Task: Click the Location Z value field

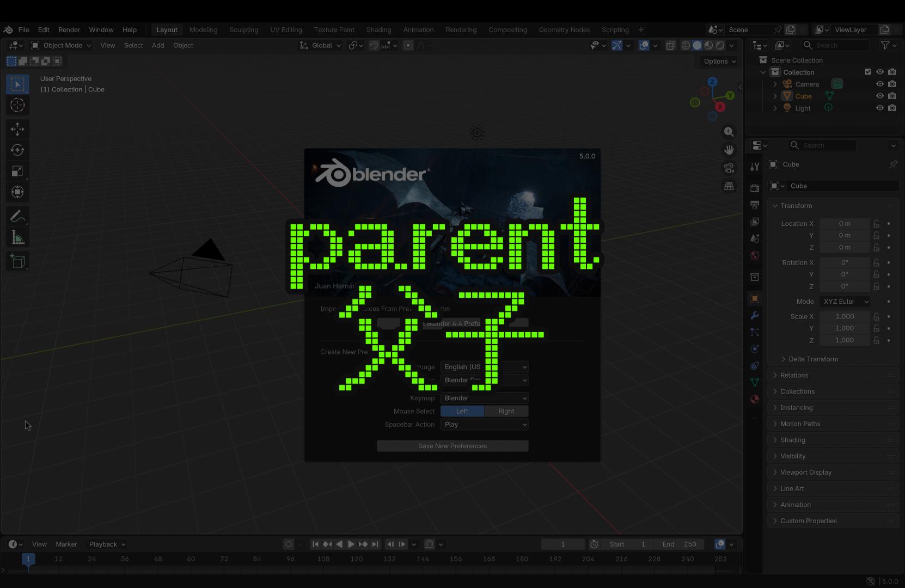Action: point(845,247)
